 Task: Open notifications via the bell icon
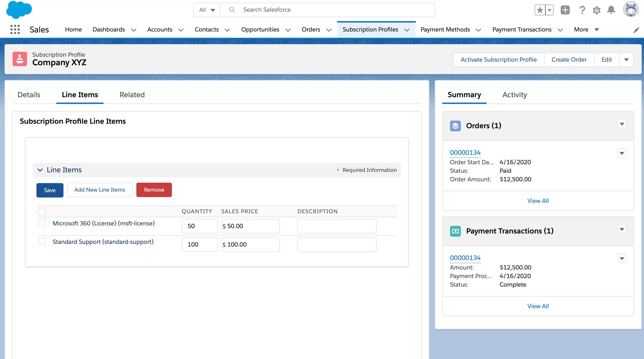tap(611, 10)
